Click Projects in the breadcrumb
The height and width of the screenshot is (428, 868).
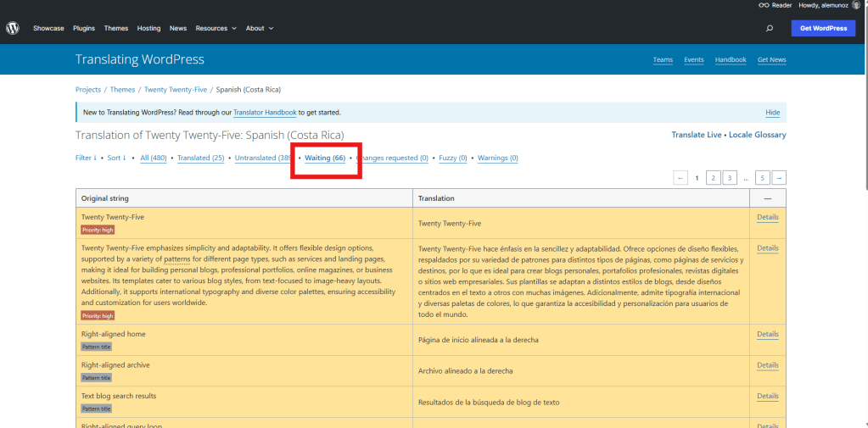(88, 89)
